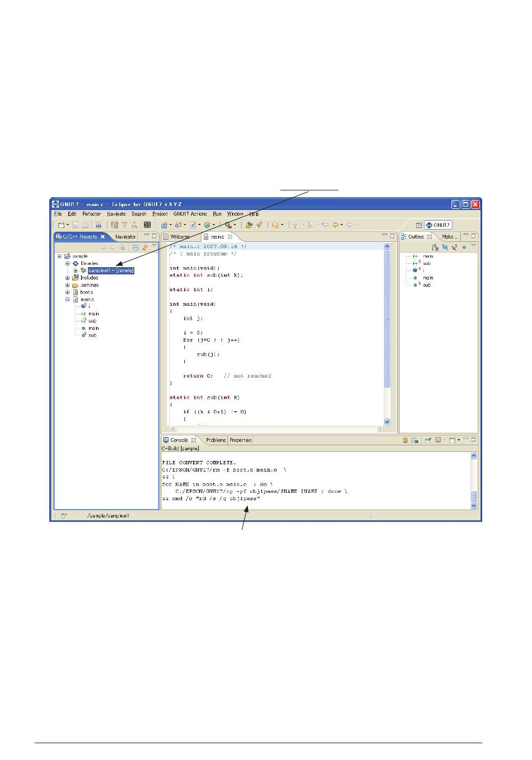Collapse the main.c file node

pos(68,300)
